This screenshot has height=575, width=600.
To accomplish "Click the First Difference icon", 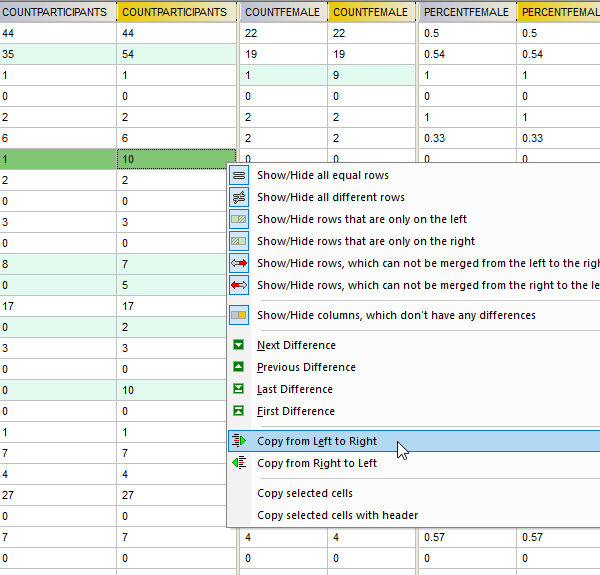I will click(239, 411).
